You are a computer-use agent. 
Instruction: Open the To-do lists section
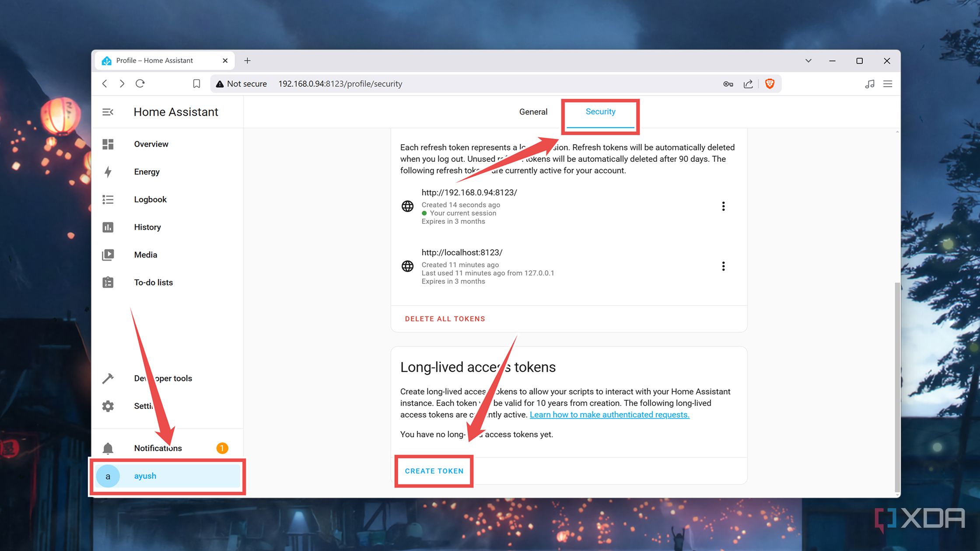(153, 282)
